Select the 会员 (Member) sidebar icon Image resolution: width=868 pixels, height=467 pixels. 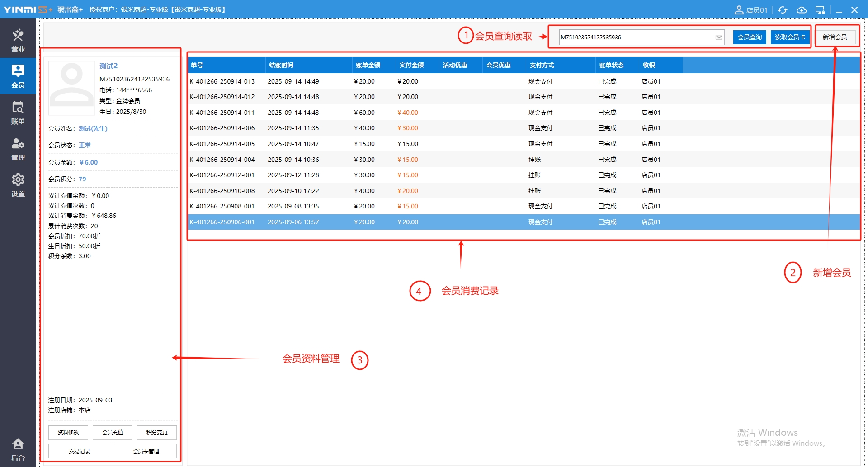pyautogui.click(x=18, y=76)
